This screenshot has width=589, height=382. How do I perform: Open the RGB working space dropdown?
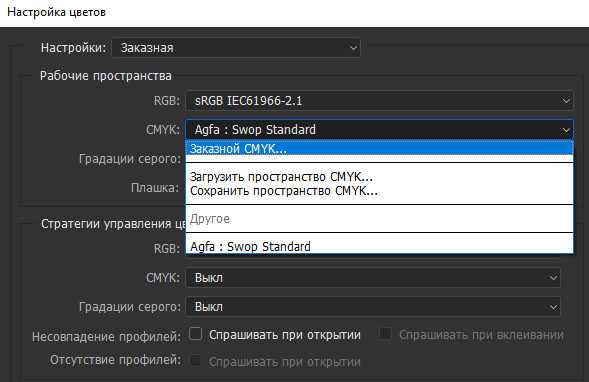tap(379, 101)
